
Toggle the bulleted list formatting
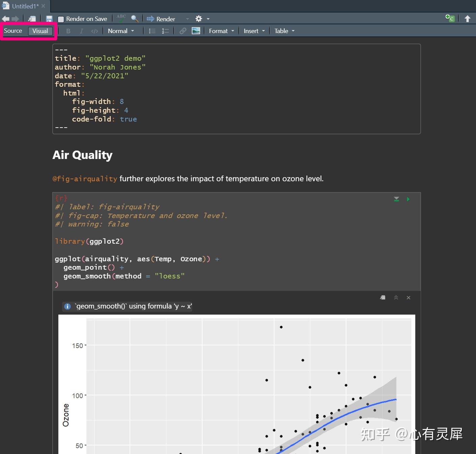coord(152,31)
